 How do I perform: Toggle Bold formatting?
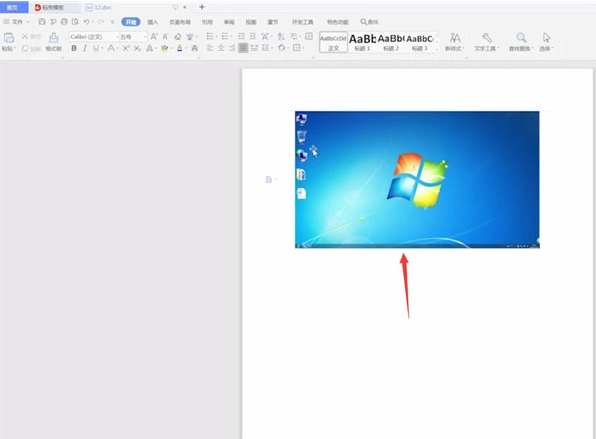coord(74,48)
